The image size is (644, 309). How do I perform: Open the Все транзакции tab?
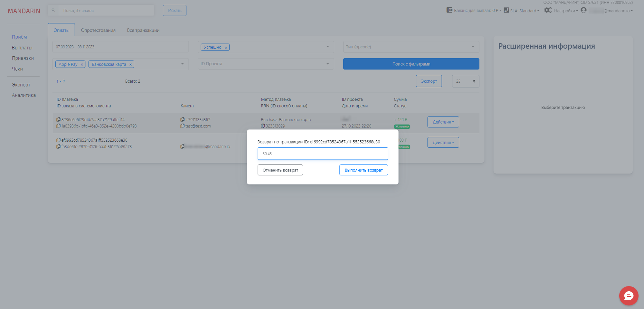[143, 30]
